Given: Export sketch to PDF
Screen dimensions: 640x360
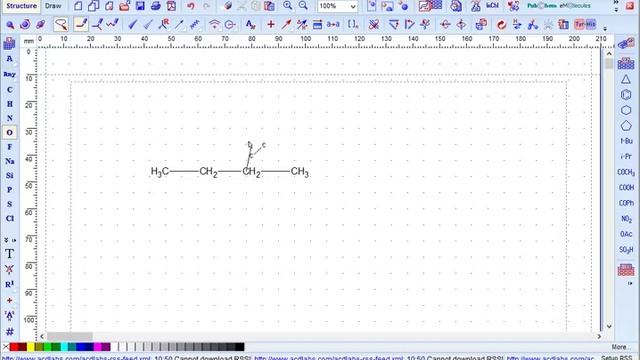Looking at the screenshot, I should click(171, 6).
